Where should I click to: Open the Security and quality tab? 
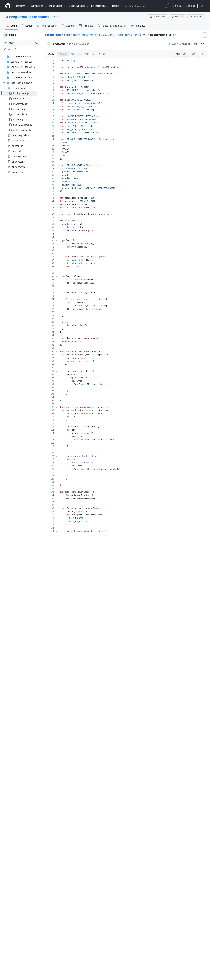[112, 26]
